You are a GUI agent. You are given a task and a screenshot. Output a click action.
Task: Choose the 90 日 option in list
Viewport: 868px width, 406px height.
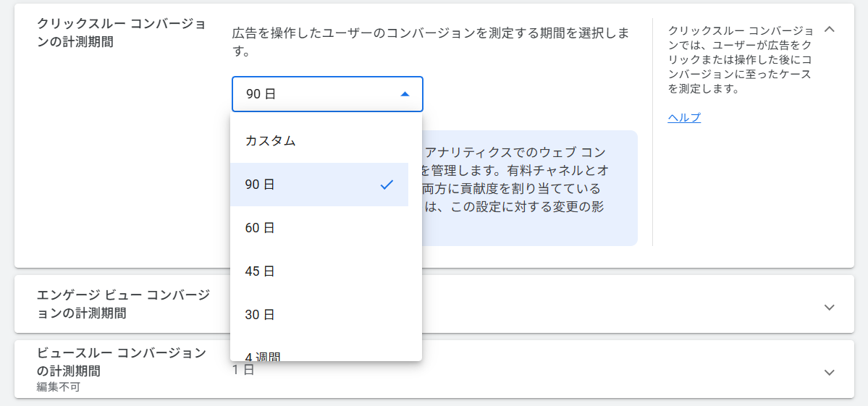(319, 185)
